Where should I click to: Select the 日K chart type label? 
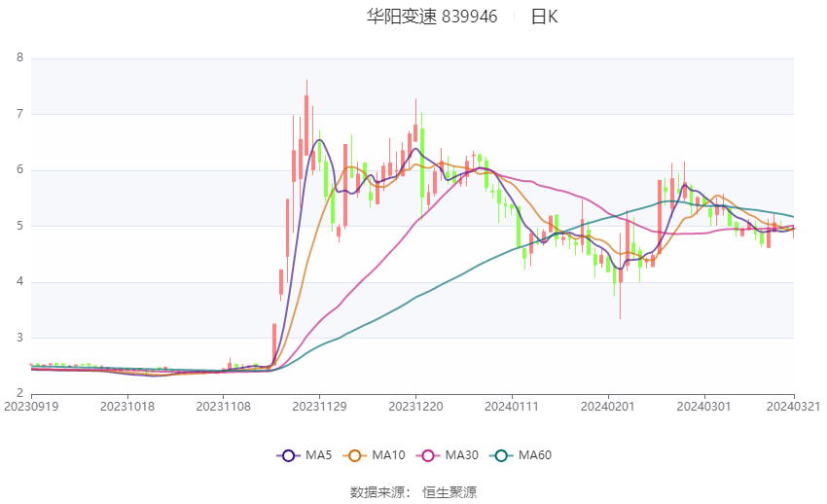click(x=544, y=17)
